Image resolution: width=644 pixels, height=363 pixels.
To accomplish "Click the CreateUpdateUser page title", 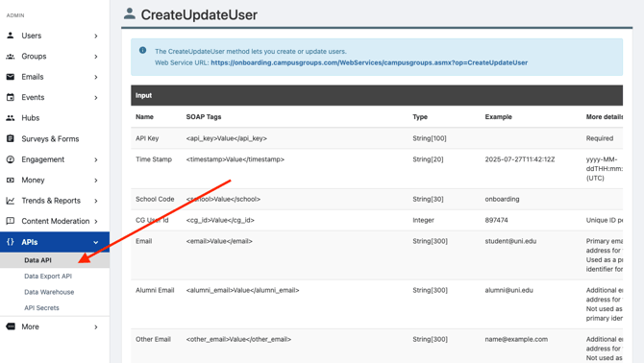I will (199, 14).
